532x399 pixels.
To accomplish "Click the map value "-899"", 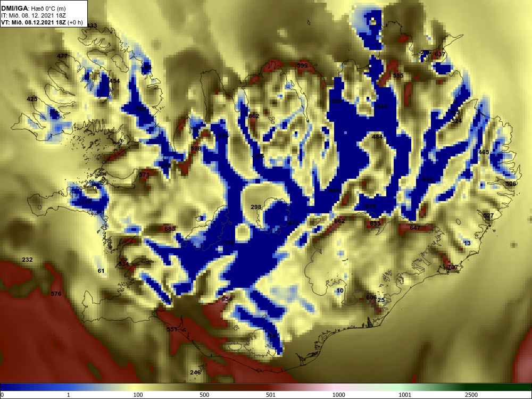I will [x=336, y=101].
